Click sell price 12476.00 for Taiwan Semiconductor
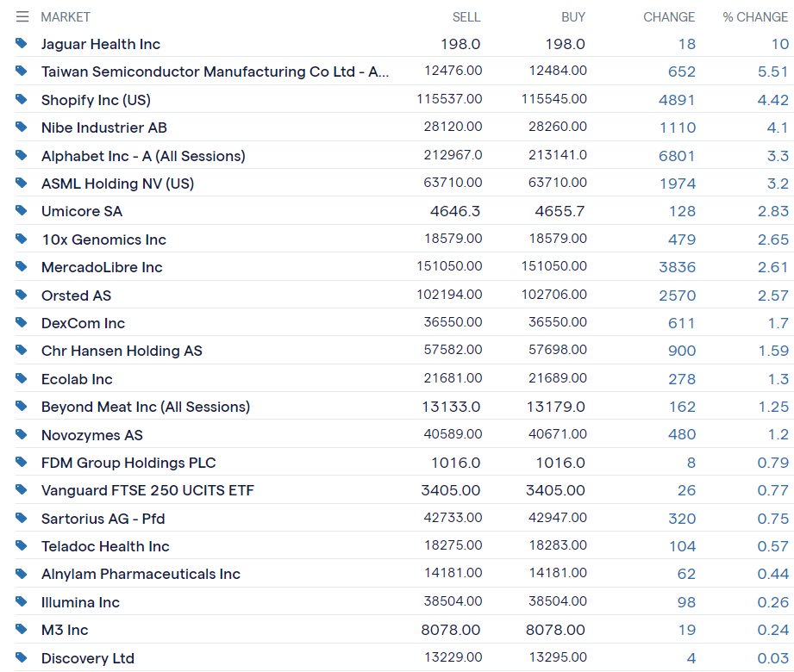The image size is (794, 672). [x=453, y=71]
